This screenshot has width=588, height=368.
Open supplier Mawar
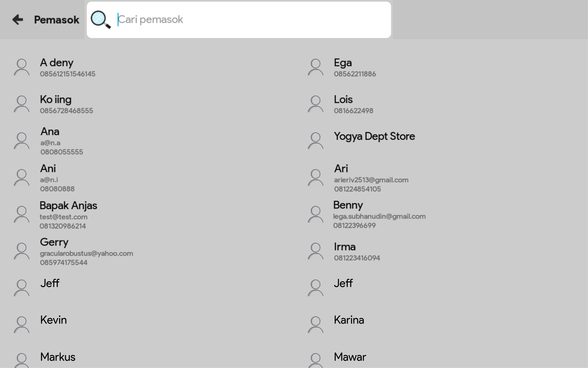[x=350, y=357]
